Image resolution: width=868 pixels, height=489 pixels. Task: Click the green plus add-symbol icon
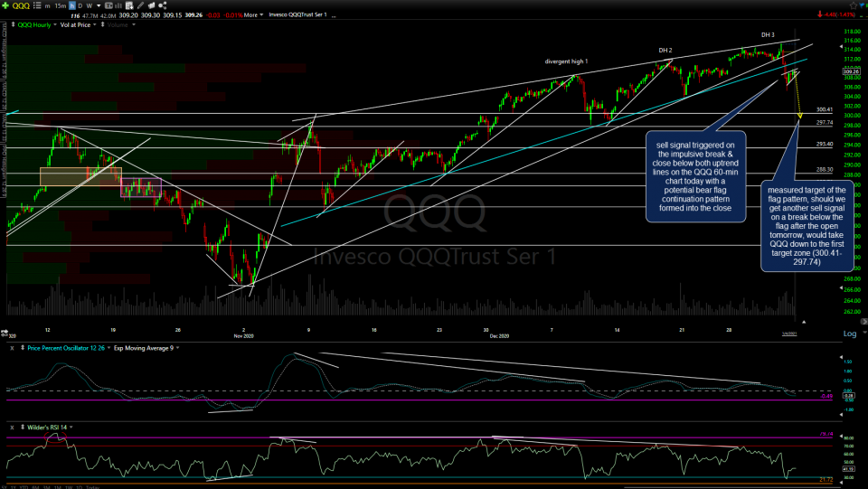[x=5, y=5]
